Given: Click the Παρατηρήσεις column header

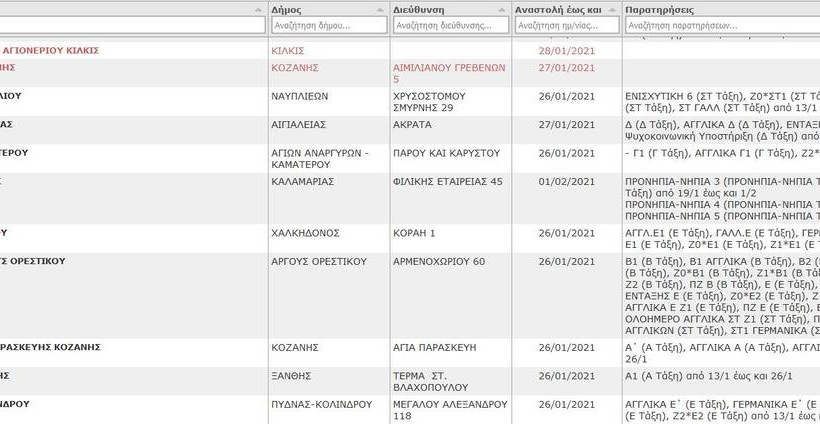Looking at the screenshot, I should pyautogui.click(x=660, y=9).
